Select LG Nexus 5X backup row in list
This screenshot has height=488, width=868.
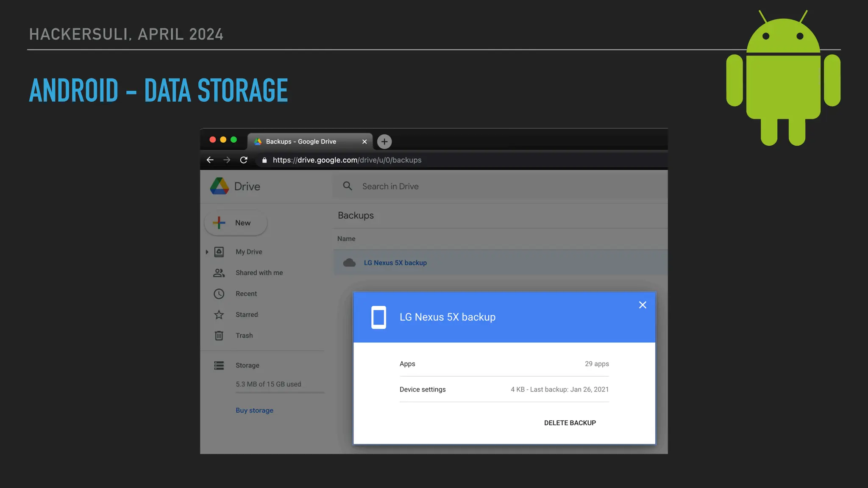click(501, 263)
